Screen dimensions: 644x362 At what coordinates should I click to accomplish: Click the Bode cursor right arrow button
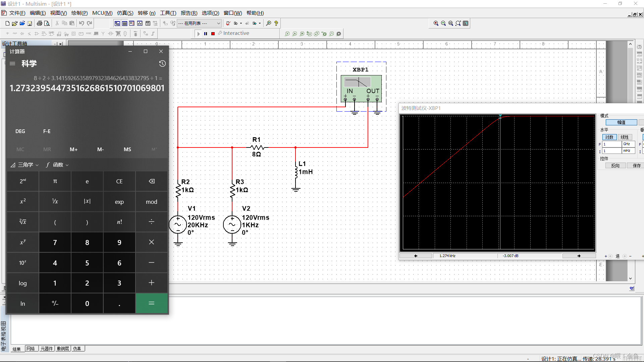click(579, 256)
